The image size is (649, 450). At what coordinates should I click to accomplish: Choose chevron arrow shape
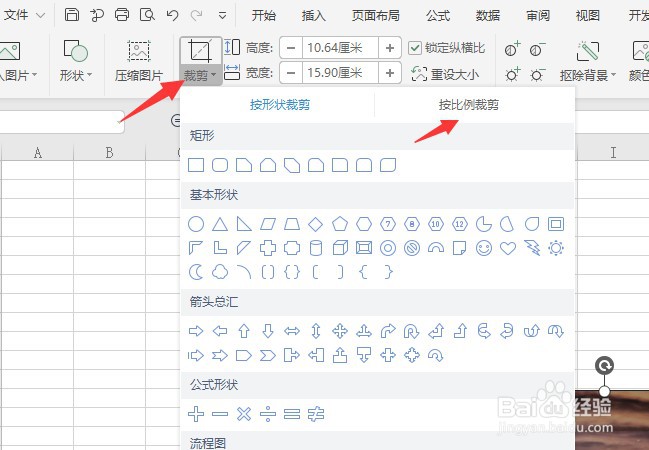click(x=268, y=355)
